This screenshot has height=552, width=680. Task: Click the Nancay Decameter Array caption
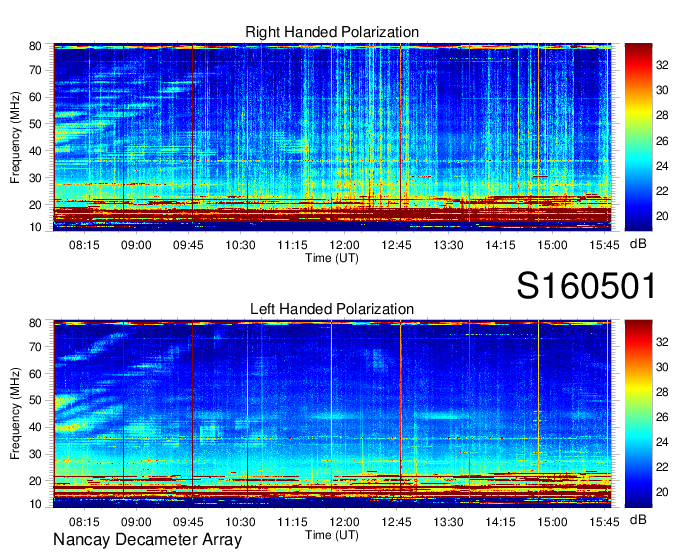[147, 540]
